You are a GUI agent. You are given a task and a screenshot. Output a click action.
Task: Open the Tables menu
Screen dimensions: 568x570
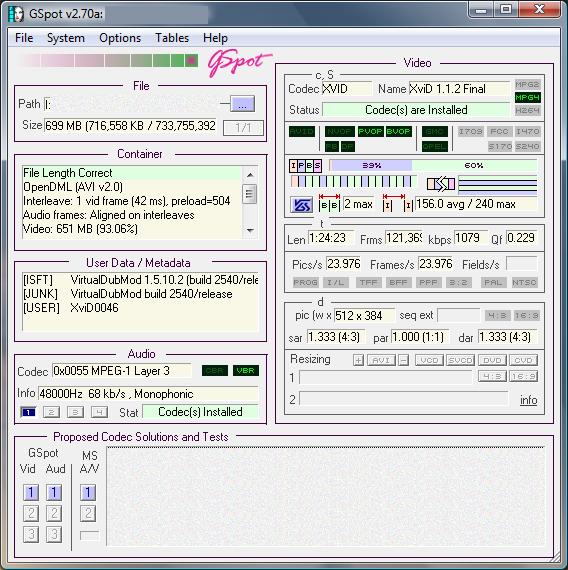pyautogui.click(x=172, y=38)
